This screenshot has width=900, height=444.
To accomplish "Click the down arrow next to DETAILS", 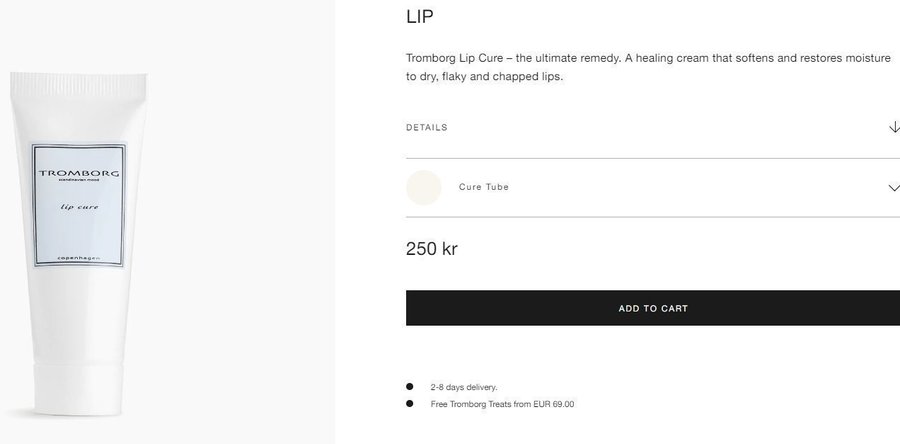I will [x=893, y=127].
